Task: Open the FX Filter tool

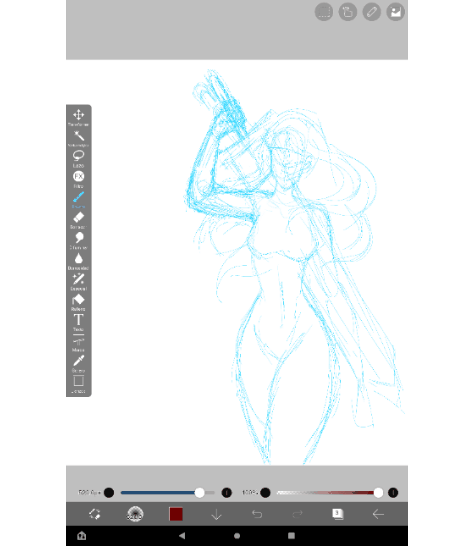Action: [x=78, y=179]
